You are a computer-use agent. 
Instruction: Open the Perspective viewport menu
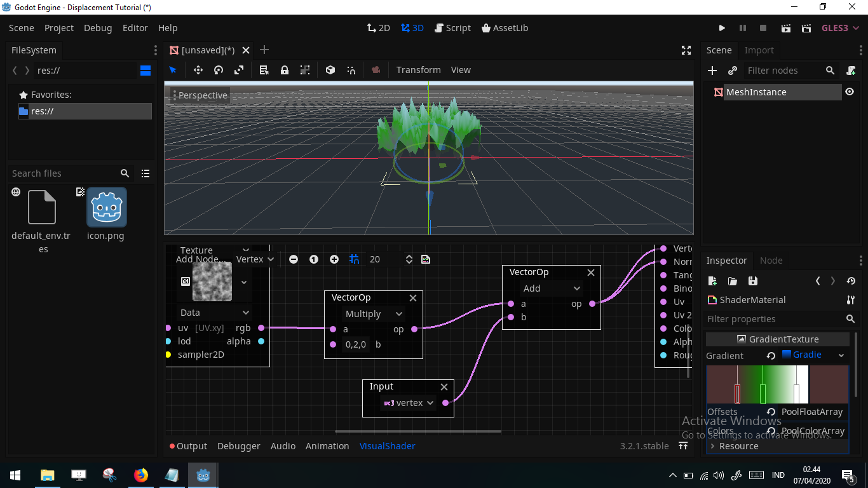tap(202, 95)
